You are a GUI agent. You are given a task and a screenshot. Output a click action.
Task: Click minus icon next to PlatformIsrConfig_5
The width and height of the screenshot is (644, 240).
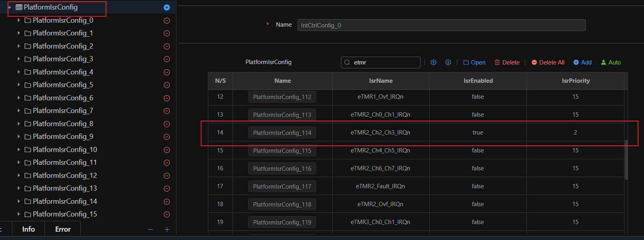(x=167, y=85)
